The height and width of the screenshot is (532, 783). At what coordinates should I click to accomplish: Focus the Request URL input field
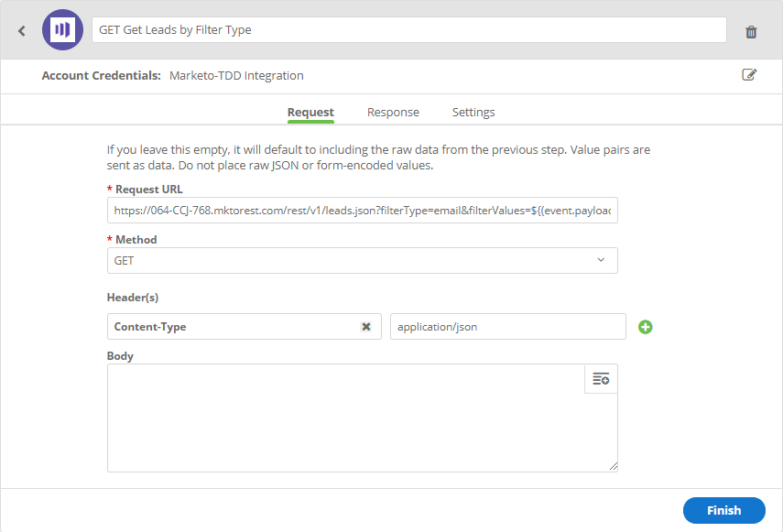(362, 210)
